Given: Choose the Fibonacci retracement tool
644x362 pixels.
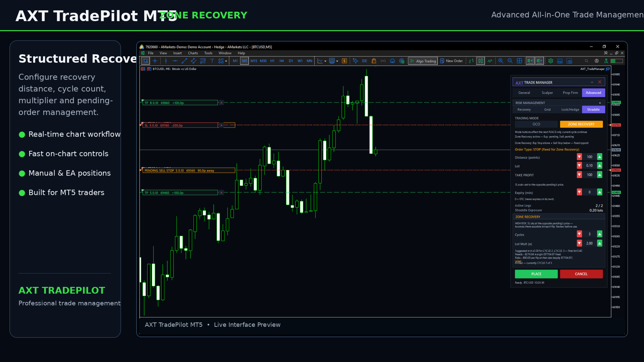Looking at the screenshot, I should (203, 61).
